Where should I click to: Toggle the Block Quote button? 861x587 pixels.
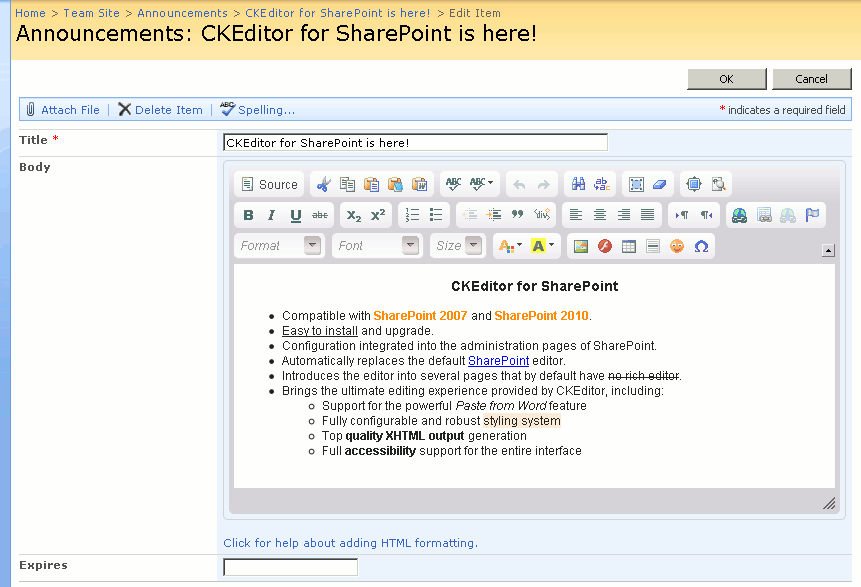518,215
